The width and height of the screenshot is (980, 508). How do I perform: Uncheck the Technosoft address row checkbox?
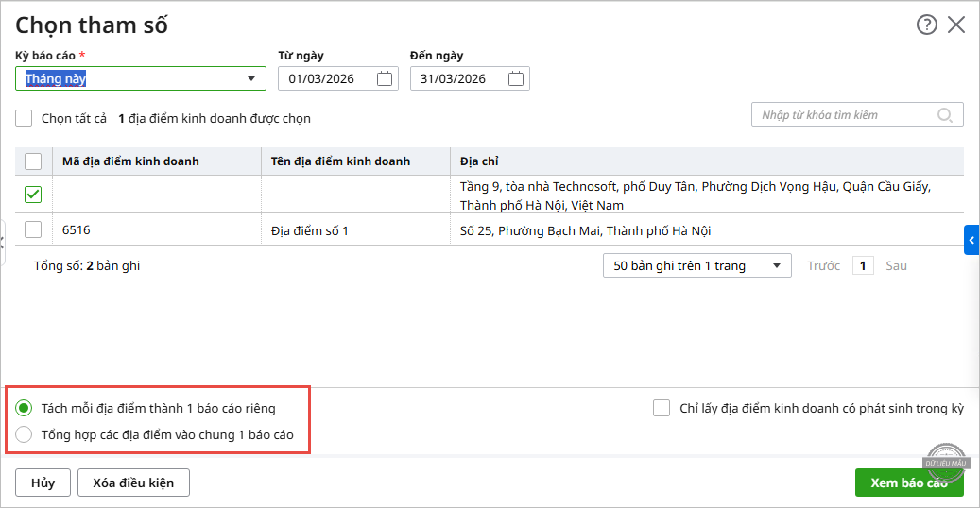[x=33, y=195]
